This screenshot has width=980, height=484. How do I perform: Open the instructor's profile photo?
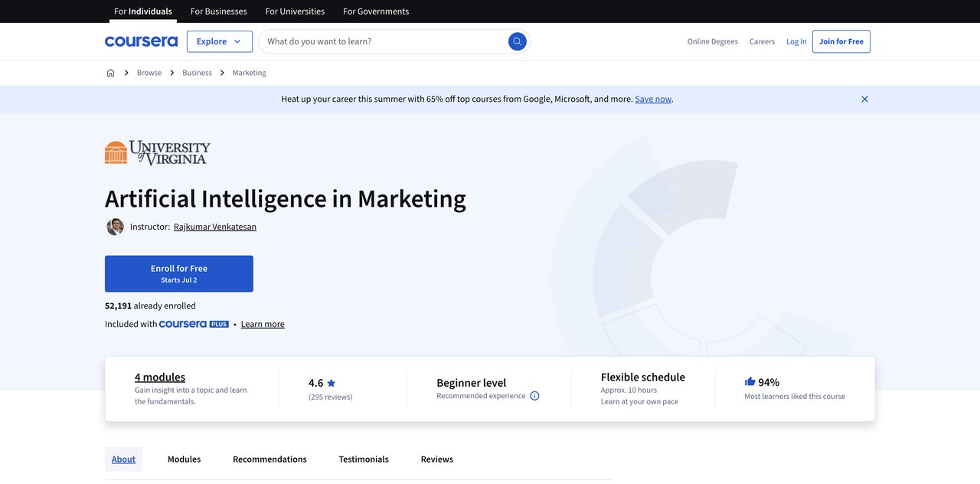pyautogui.click(x=115, y=227)
